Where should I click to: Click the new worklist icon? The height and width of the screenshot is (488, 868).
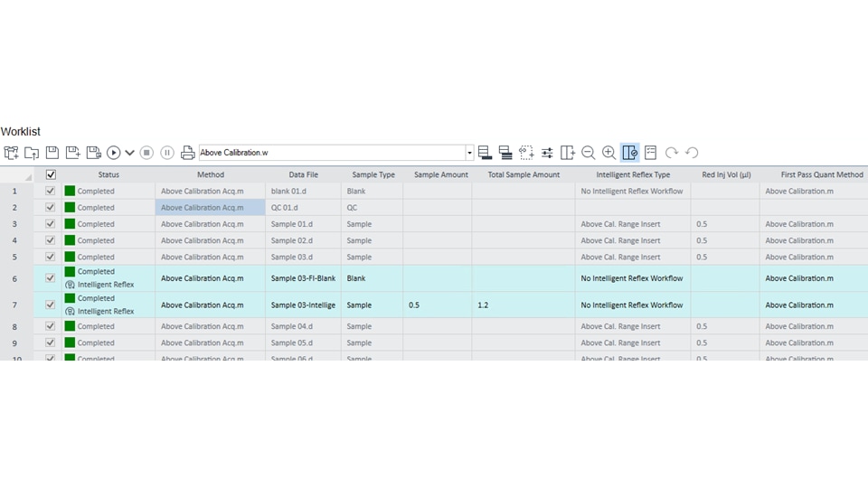11,153
